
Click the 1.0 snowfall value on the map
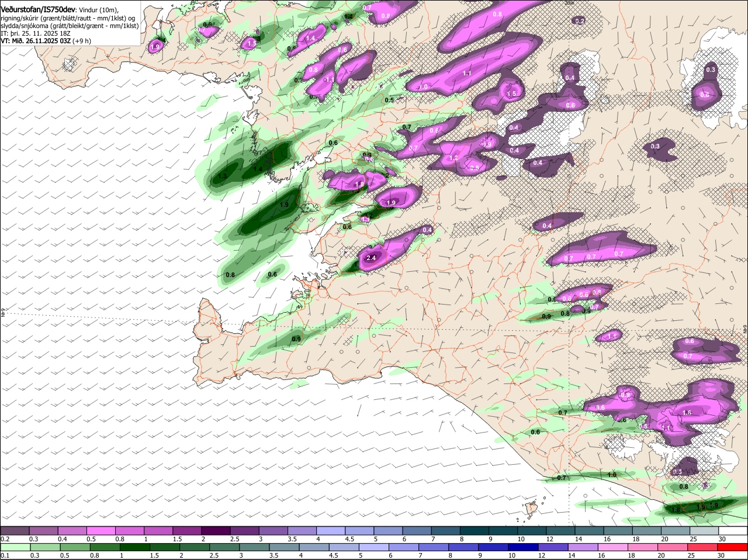(x=423, y=87)
